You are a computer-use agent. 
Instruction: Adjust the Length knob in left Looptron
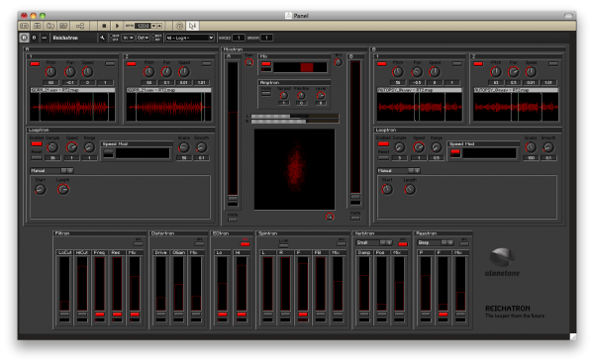point(63,189)
